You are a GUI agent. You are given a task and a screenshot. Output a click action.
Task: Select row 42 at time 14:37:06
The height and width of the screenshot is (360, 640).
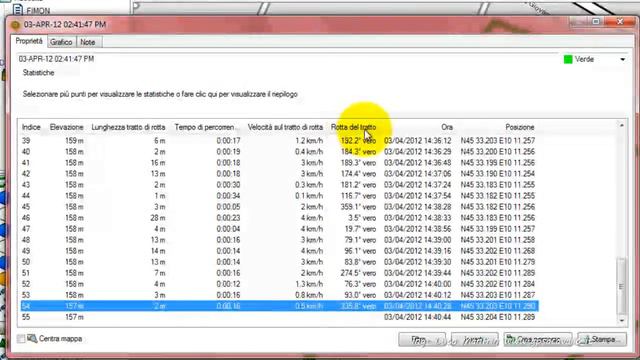280,174
